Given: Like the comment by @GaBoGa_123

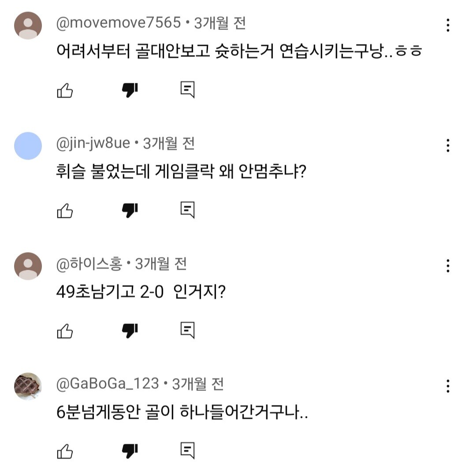Looking at the screenshot, I should [65, 451].
